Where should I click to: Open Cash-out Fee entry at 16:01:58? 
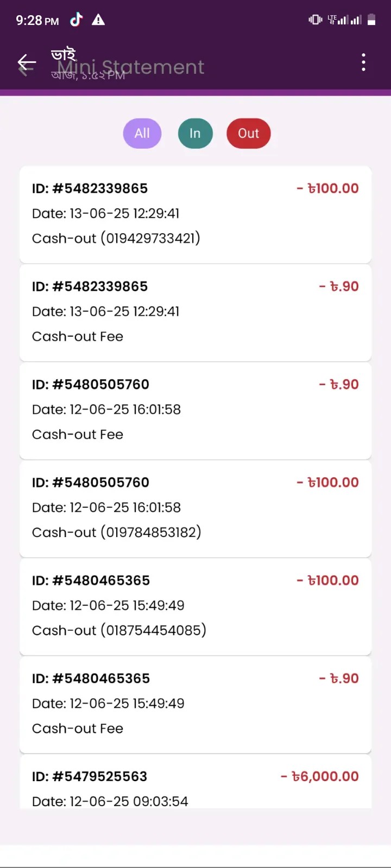click(x=195, y=411)
